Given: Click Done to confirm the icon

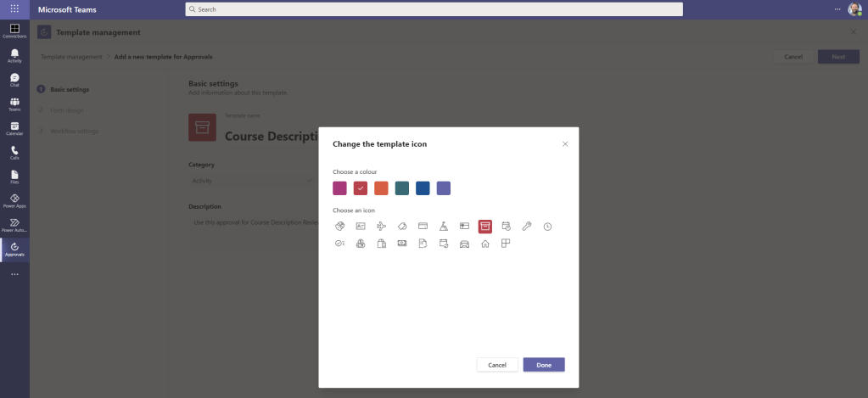Looking at the screenshot, I should point(544,365).
